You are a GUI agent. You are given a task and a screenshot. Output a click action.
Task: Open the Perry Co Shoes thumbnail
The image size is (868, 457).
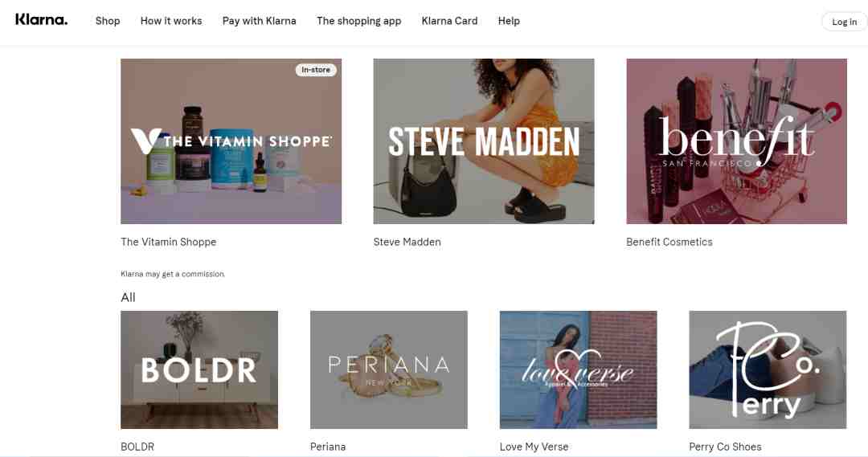pos(768,369)
